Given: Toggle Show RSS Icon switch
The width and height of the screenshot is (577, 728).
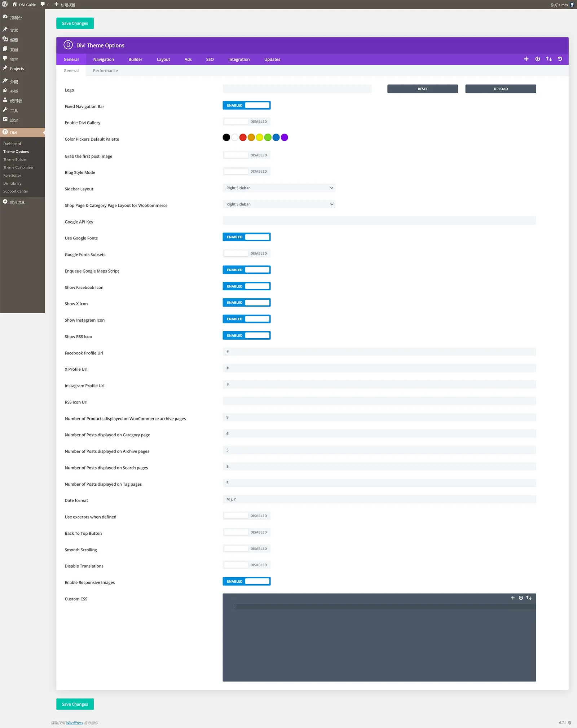Looking at the screenshot, I should [247, 335].
